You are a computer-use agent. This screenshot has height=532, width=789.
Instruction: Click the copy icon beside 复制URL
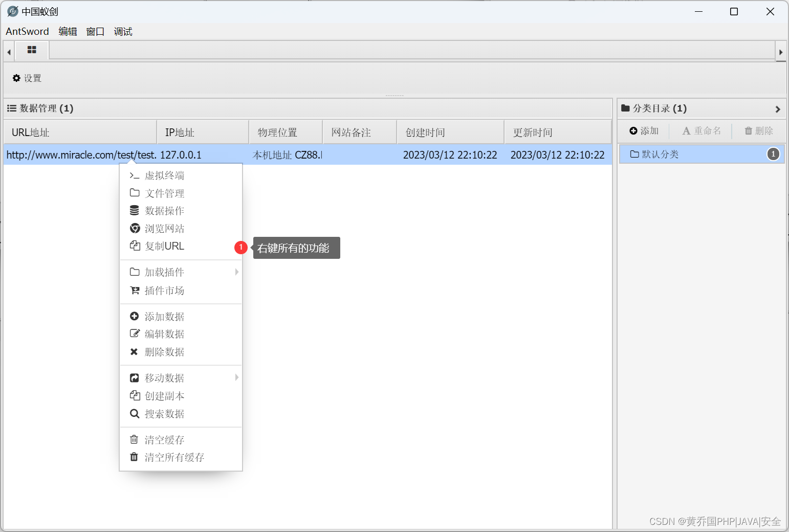tap(135, 246)
